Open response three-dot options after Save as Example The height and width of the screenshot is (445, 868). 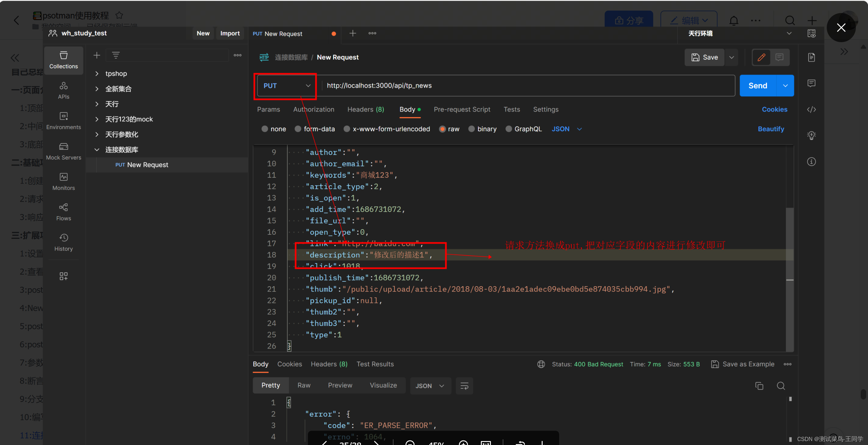(788, 364)
